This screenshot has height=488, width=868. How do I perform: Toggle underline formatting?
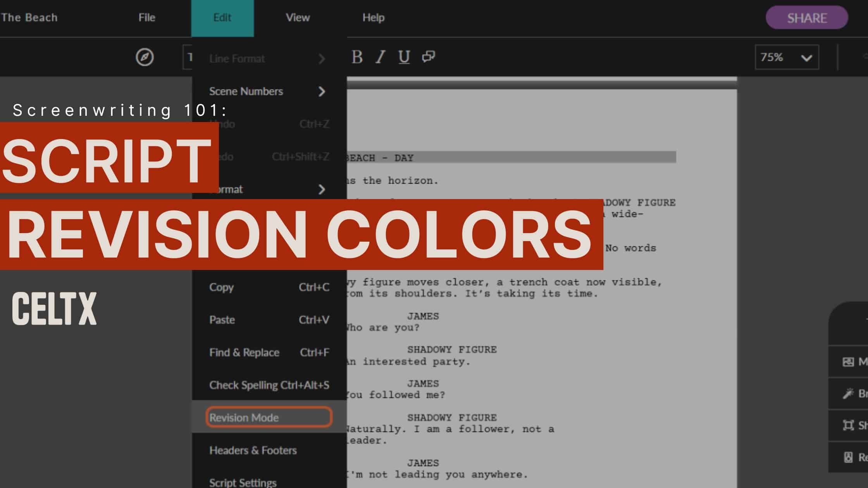pyautogui.click(x=404, y=57)
